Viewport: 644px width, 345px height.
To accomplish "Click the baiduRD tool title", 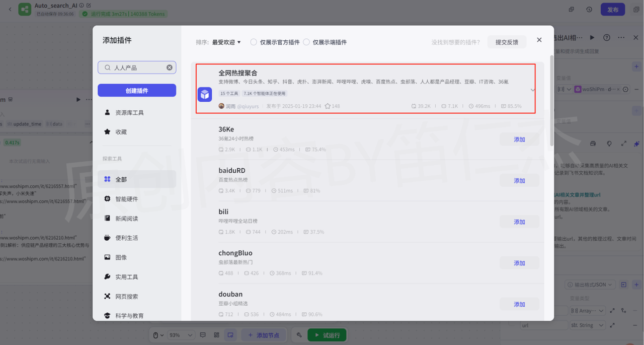I will [x=232, y=171].
